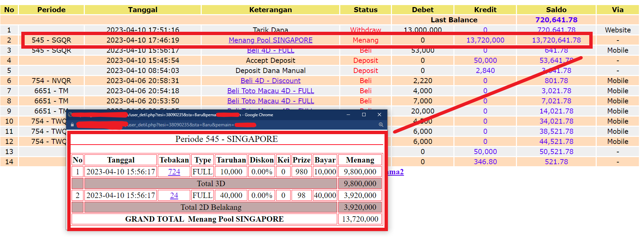644x249 pixels.
Task: Click the 724 tebakan link
Action: pos(174,172)
